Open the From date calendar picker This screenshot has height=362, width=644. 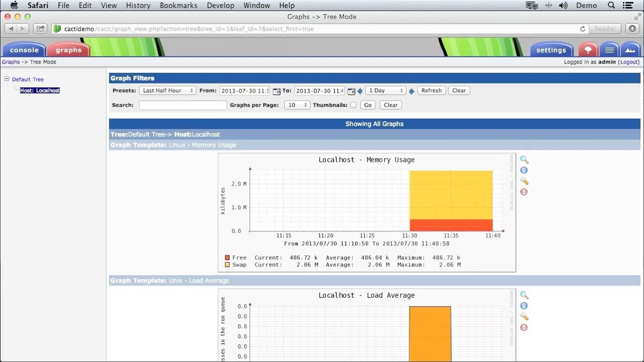click(x=276, y=91)
